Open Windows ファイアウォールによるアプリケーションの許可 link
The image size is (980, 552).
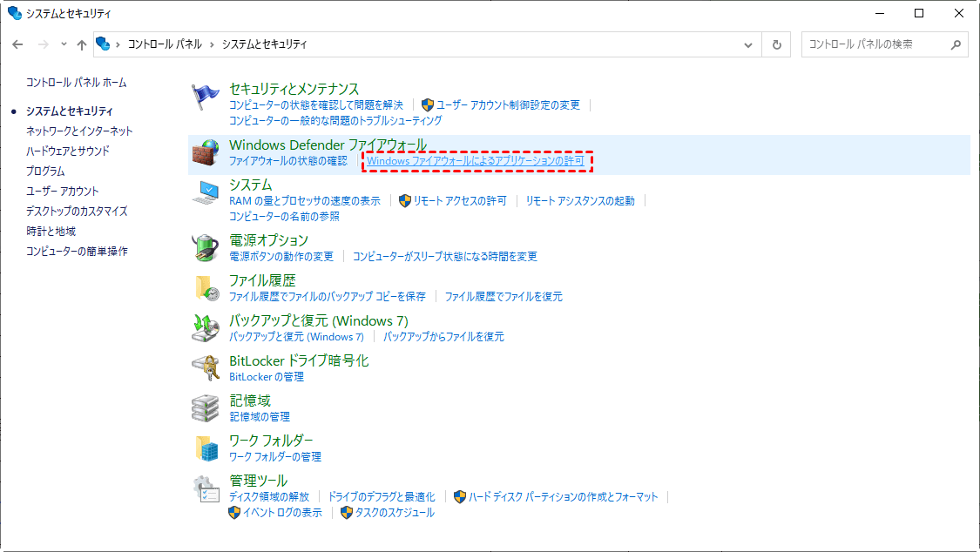pos(476,161)
